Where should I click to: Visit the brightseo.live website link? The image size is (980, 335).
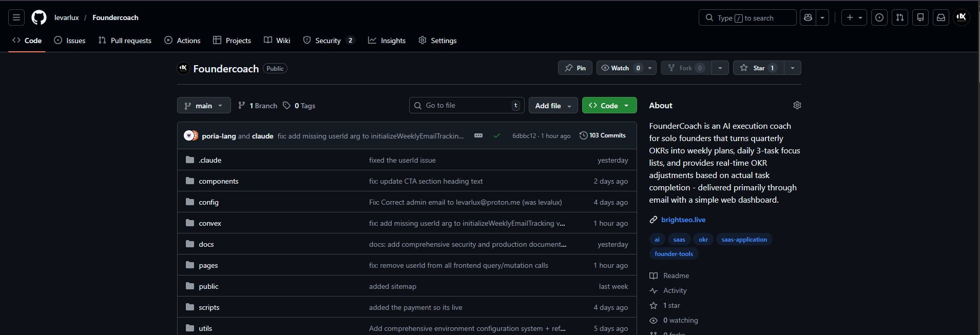pyautogui.click(x=683, y=220)
